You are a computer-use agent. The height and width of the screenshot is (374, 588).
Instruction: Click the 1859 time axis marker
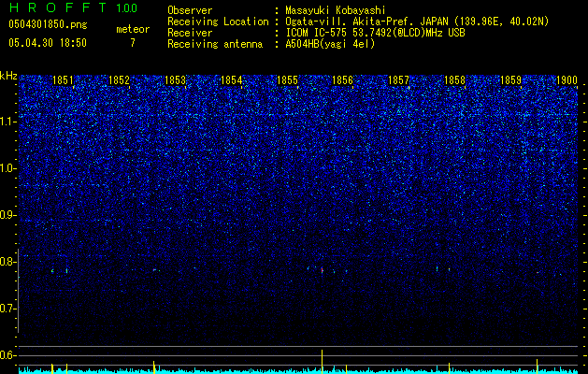click(510, 80)
